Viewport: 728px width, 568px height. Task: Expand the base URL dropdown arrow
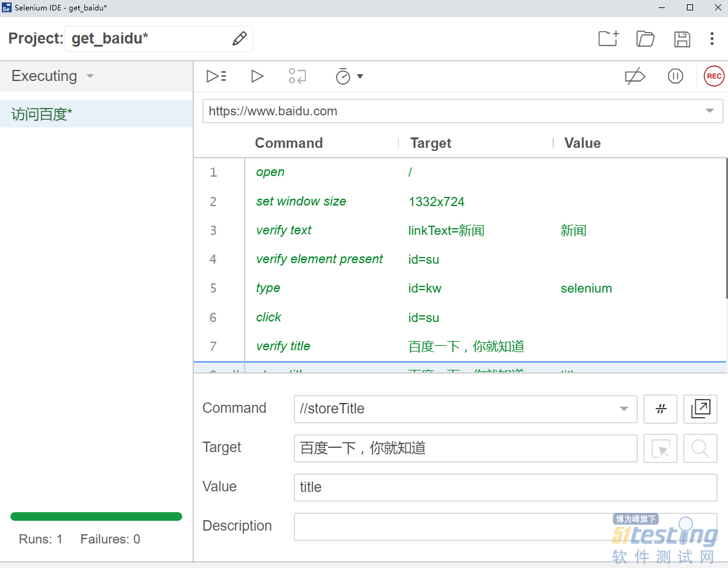point(710,111)
